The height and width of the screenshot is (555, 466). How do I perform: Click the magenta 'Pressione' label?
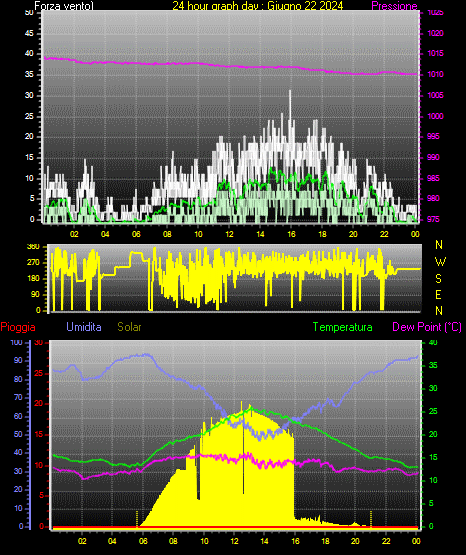coord(394,6)
